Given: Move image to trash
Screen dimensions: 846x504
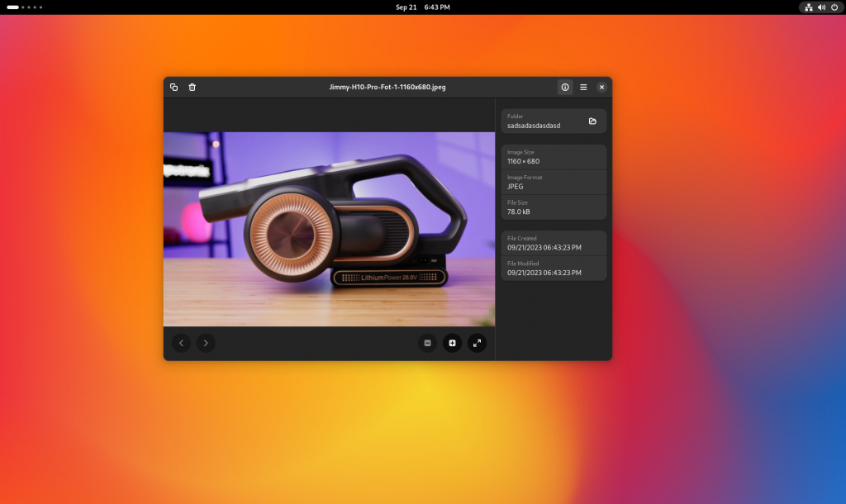Looking at the screenshot, I should coord(192,87).
